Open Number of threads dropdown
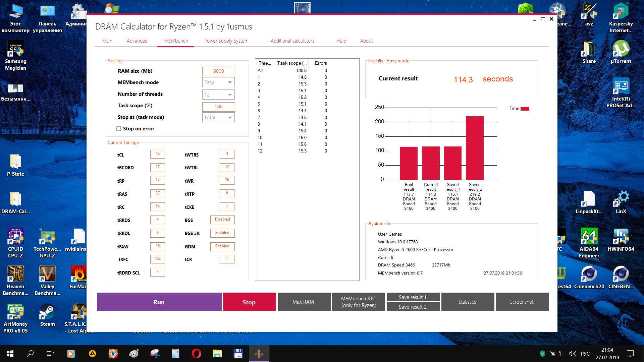The height and width of the screenshot is (362, 644). point(218,95)
